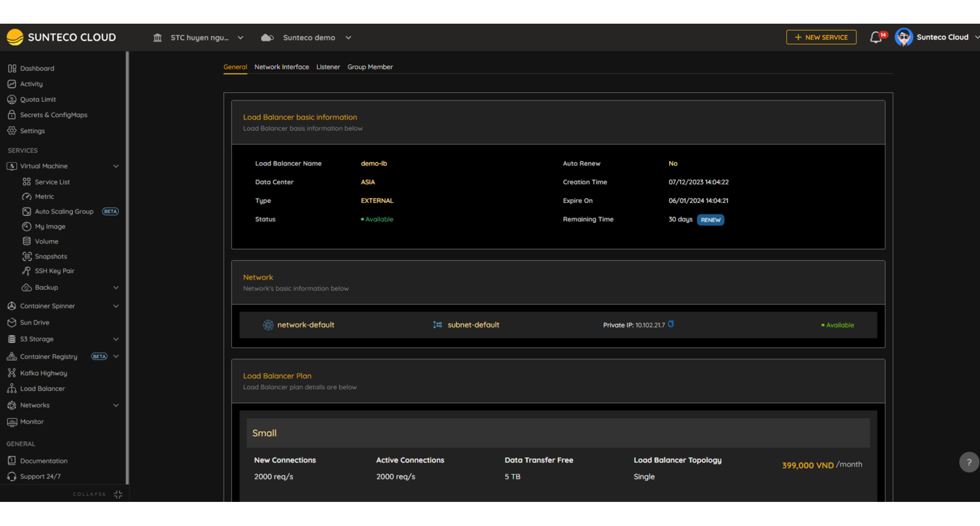
Task: Expand Container Spinner chevron
Action: pos(116,306)
